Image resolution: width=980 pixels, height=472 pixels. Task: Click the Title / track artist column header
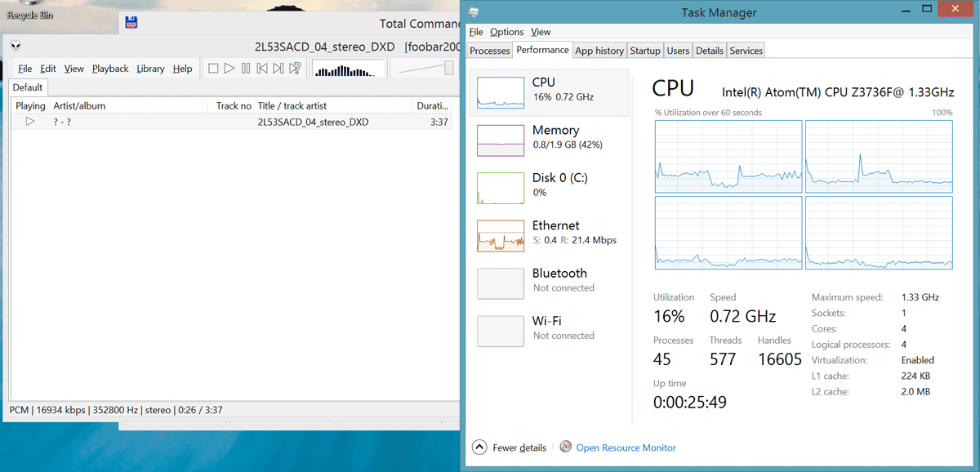click(x=332, y=105)
